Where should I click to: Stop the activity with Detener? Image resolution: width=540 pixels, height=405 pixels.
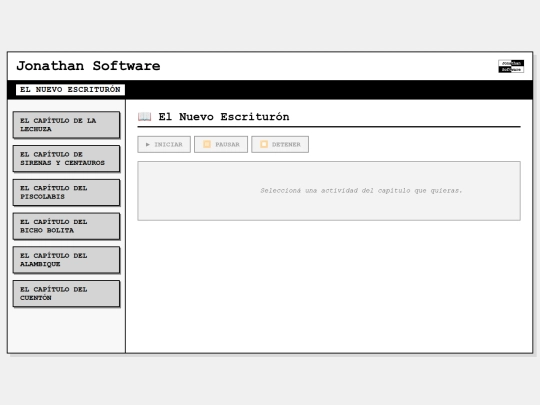[280, 144]
